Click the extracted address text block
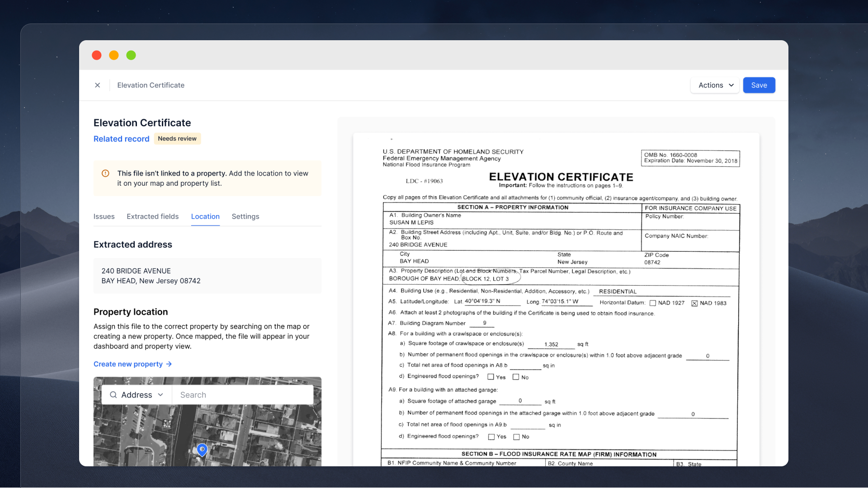 (207, 276)
